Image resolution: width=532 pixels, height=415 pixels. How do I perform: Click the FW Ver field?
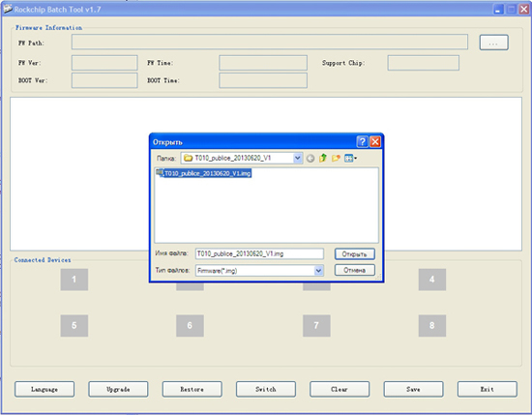(x=104, y=63)
